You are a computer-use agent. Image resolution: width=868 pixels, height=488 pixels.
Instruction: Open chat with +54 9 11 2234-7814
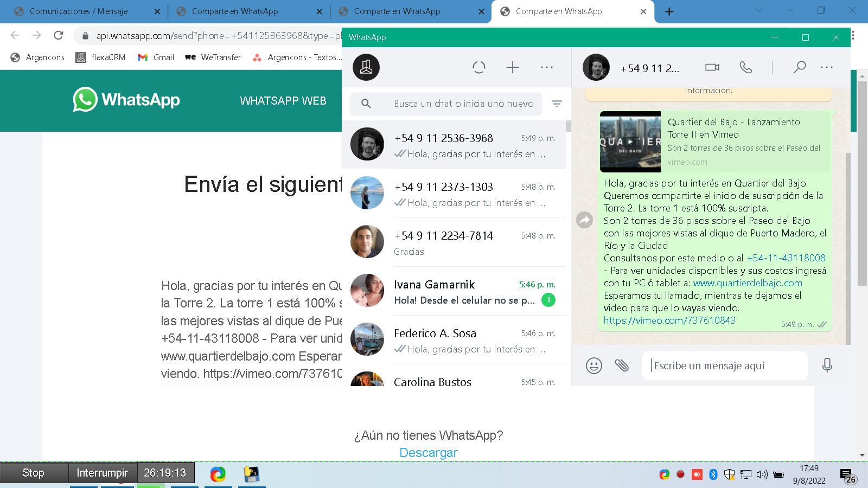click(454, 242)
